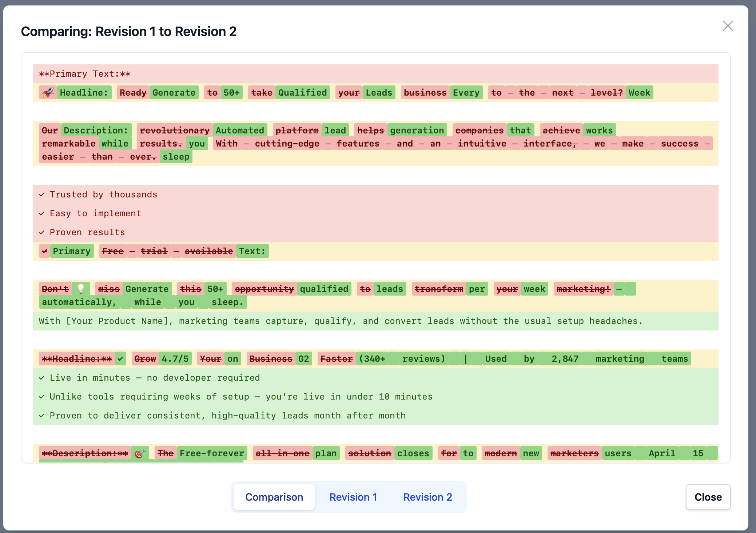Switch to the Comparison tab
Image resolution: width=756 pixels, height=533 pixels.
click(x=274, y=497)
